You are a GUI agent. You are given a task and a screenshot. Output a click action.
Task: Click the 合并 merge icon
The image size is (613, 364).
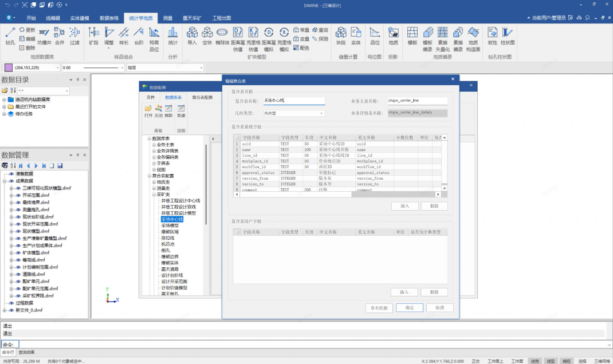(x=60, y=36)
